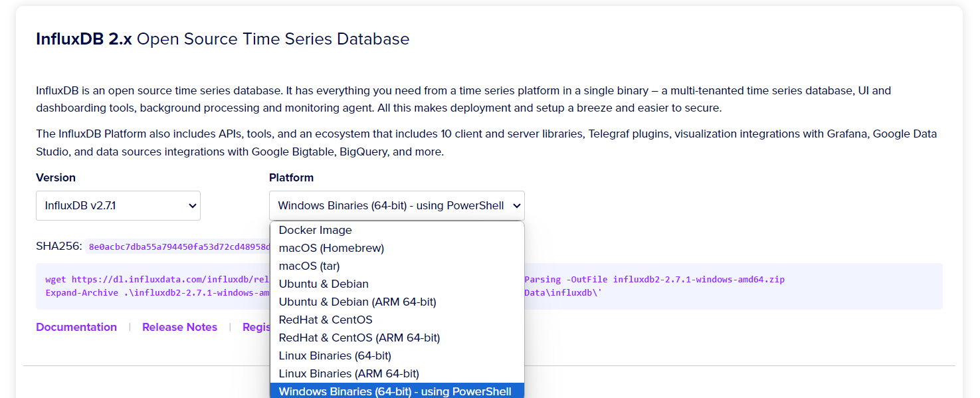The image size is (980, 398).
Task: Select Ubuntu & Debian (ARM 64-bit) option
Action: [397, 302]
